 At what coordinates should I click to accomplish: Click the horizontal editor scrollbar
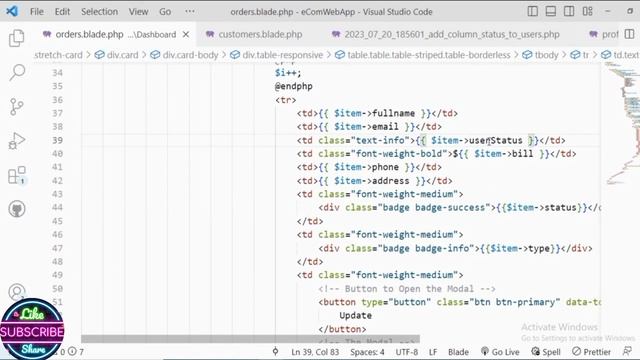tap(250, 339)
